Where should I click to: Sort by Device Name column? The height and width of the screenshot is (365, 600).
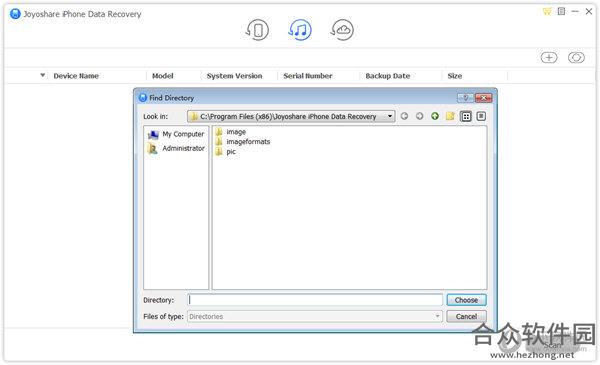(x=76, y=76)
